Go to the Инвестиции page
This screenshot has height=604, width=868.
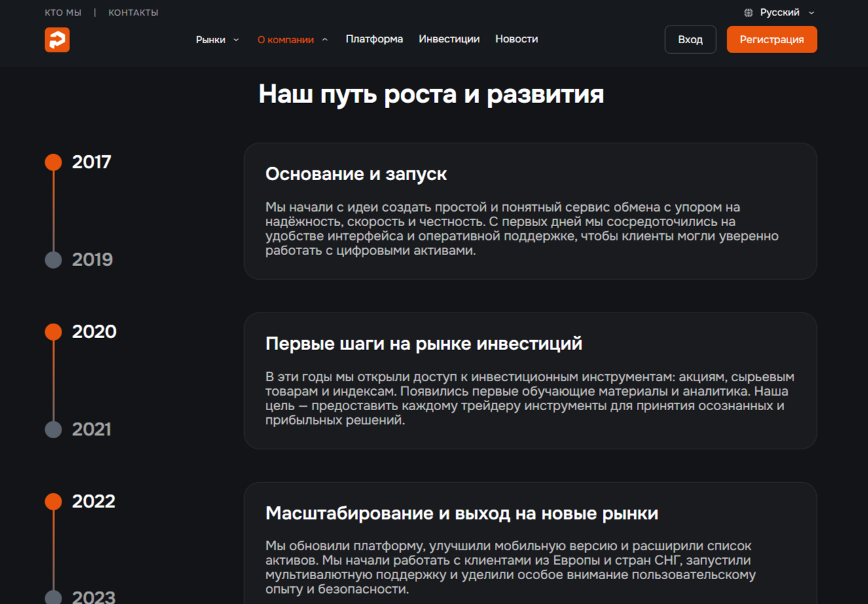coord(449,39)
